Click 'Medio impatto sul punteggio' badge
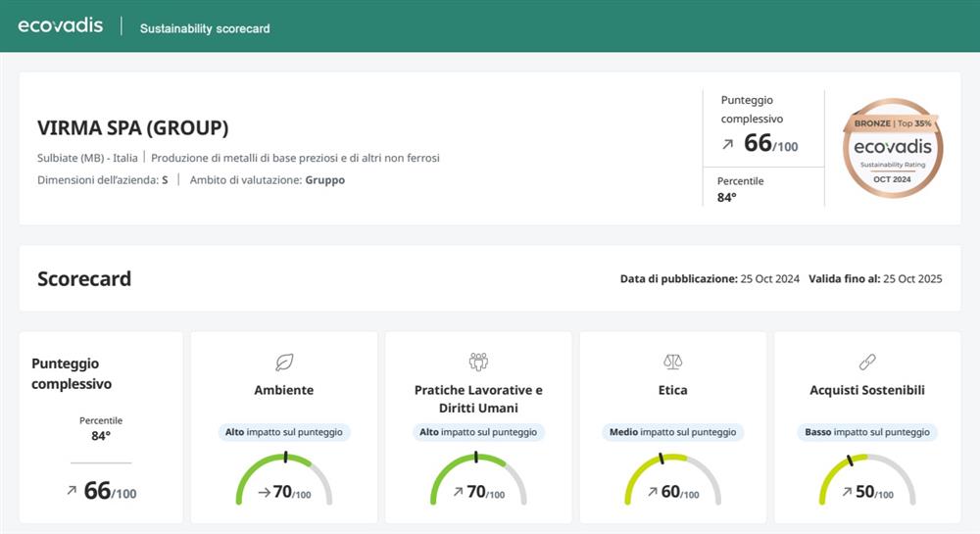The height and width of the screenshot is (534, 980). coord(672,432)
